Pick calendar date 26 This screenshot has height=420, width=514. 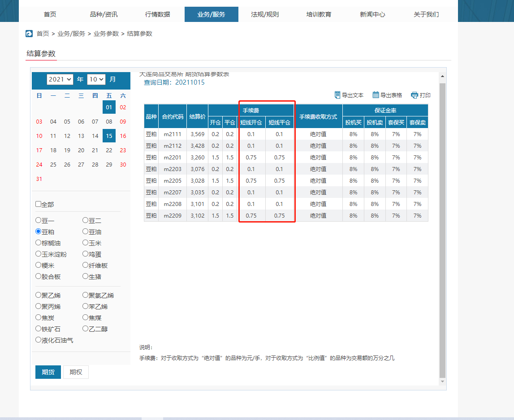[67, 164]
